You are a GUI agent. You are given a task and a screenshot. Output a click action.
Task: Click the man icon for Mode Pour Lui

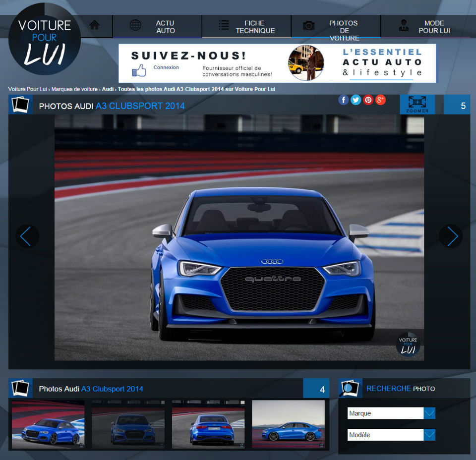[404, 25]
